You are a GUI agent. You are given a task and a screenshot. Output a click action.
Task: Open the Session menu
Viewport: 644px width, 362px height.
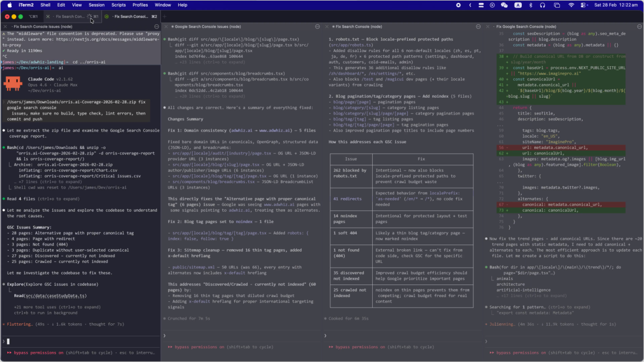point(96,5)
